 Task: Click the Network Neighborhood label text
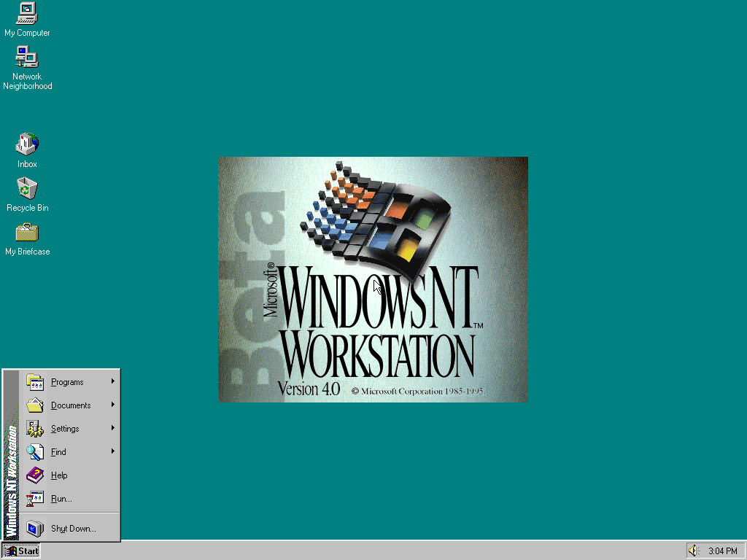27,82
